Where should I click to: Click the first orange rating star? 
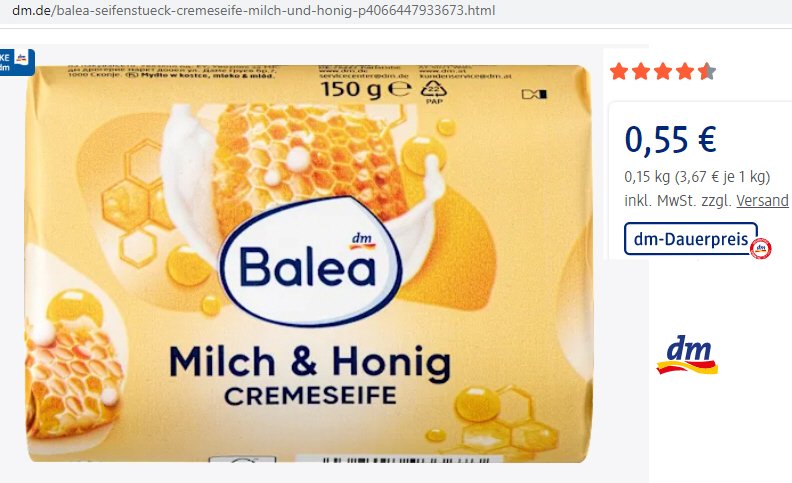point(619,72)
